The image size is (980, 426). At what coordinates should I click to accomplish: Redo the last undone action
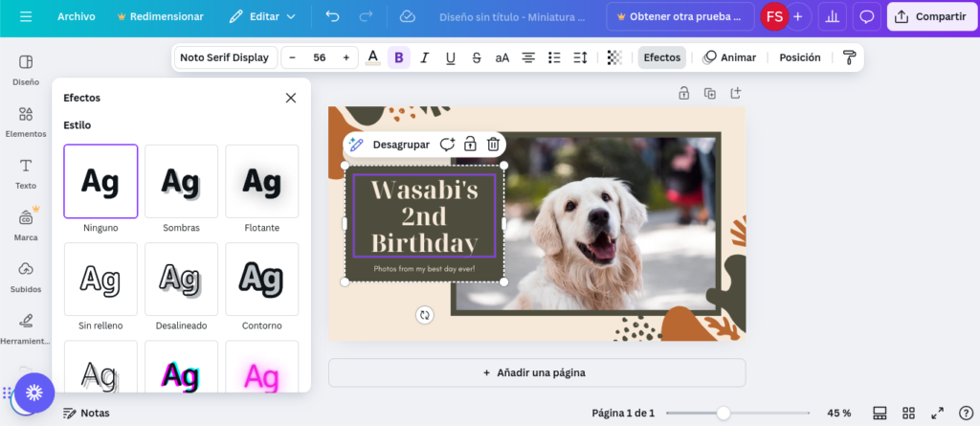pos(367,17)
